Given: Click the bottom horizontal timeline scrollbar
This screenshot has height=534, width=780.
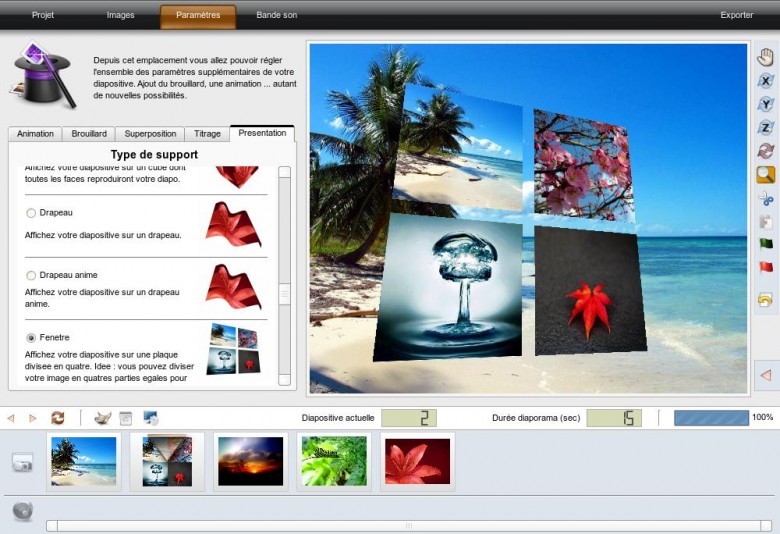Looking at the screenshot, I should [409, 526].
